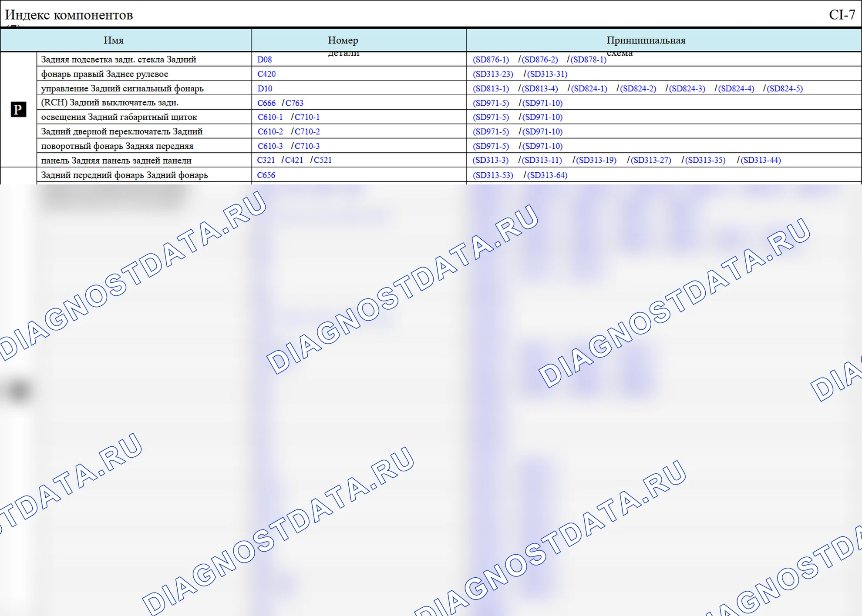Open SD971-10 link in the C666 row
Screen dimensions: 862x616
point(542,103)
